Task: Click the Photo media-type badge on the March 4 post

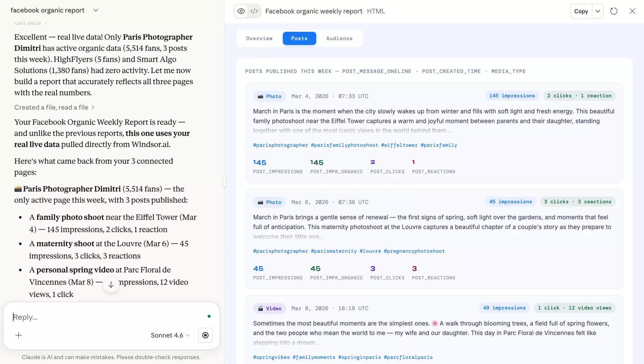Action: click(x=269, y=96)
